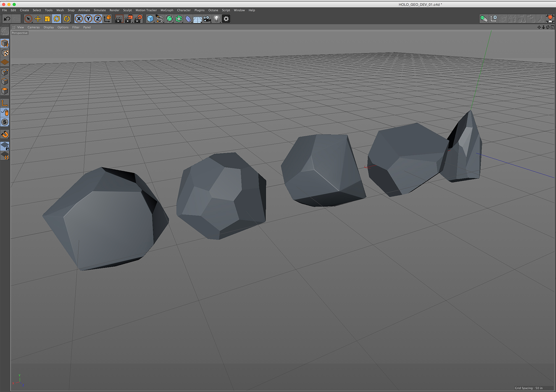Open the Sculpt menu
This screenshot has width=556, height=392.
(x=127, y=10)
